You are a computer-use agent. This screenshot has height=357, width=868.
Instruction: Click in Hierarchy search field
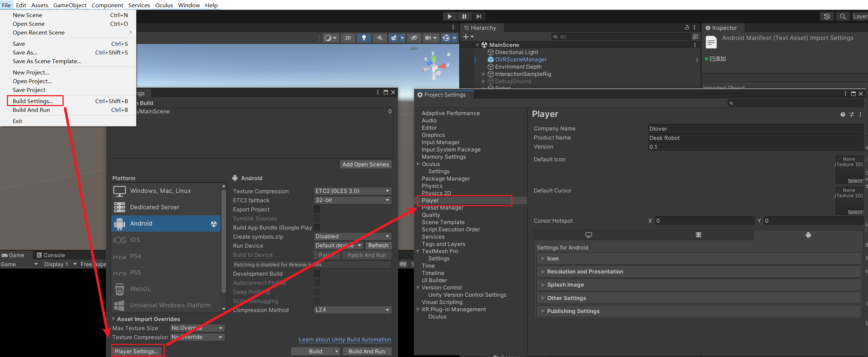click(621, 37)
